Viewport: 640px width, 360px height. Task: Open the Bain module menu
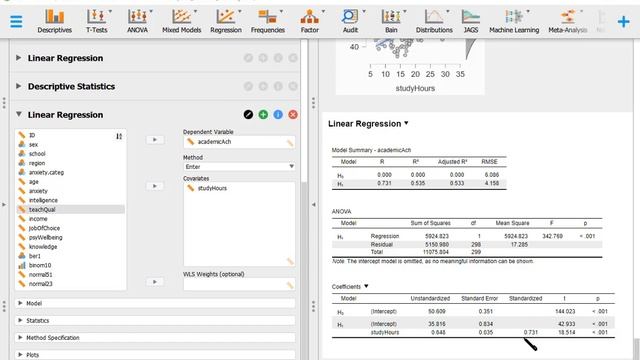coord(391,21)
